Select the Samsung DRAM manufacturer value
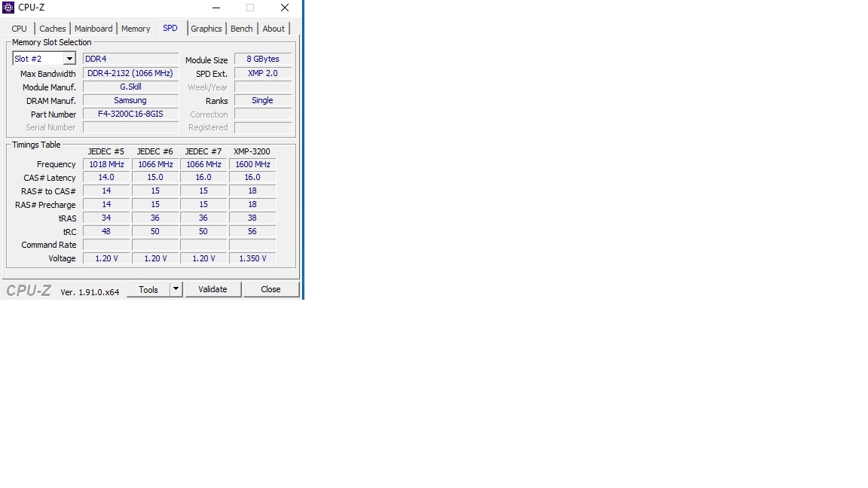 click(x=130, y=100)
